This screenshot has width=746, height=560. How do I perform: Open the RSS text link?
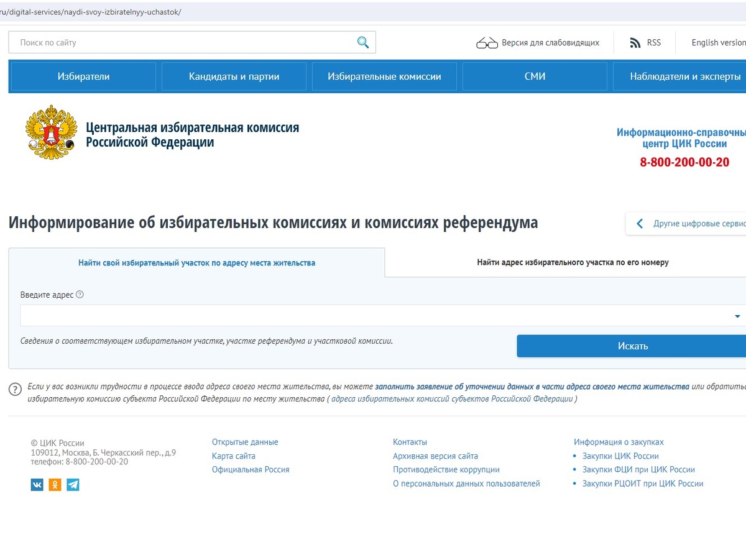coord(654,43)
